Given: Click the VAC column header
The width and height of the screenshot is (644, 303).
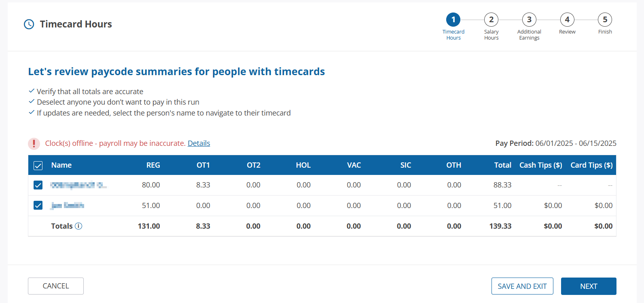Looking at the screenshot, I should [354, 165].
